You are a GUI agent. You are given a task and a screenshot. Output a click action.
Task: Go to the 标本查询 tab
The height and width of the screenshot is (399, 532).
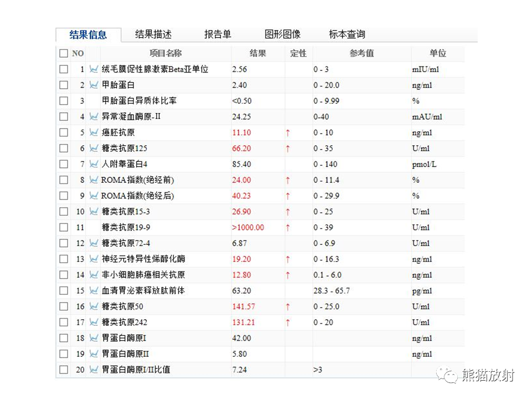click(x=347, y=34)
